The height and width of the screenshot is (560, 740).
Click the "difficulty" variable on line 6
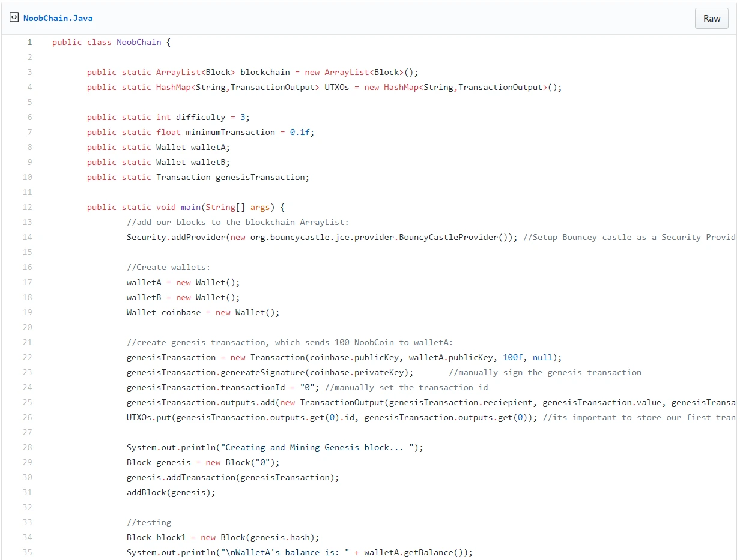201,117
